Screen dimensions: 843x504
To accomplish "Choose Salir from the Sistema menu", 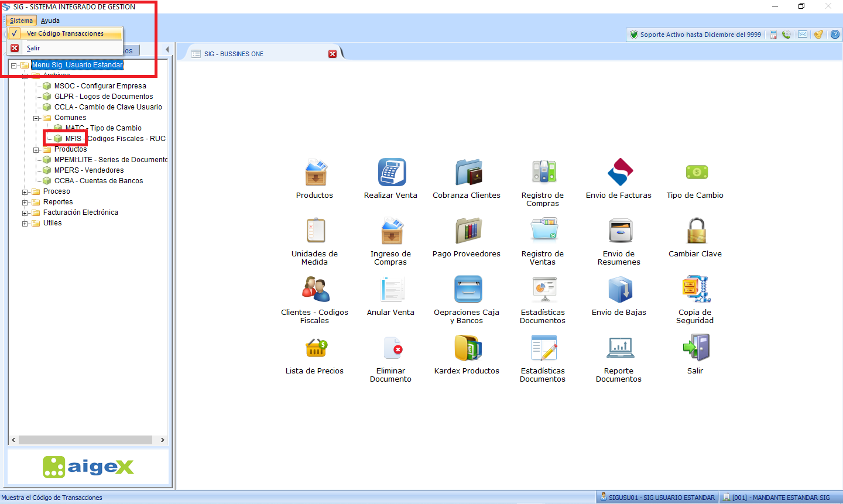I will pyautogui.click(x=33, y=48).
